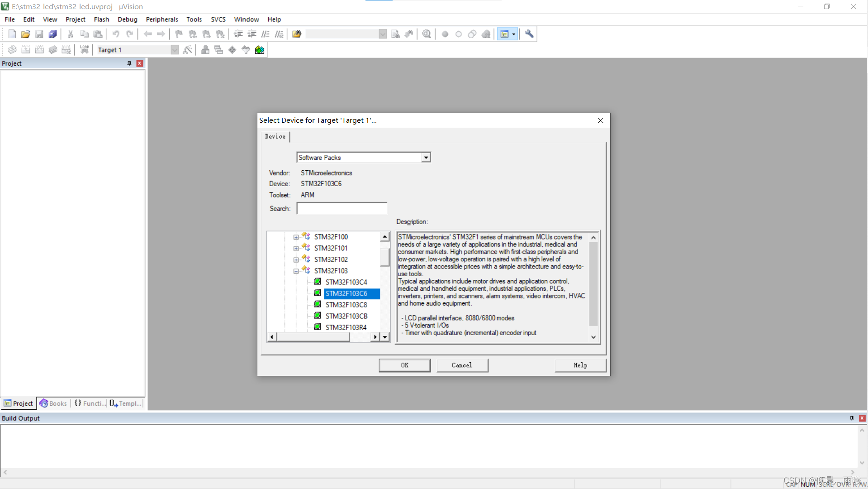The width and height of the screenshot is (868, 489).
Task: Open Configuration wrench icon in toolbar
Action: [529, 34]
